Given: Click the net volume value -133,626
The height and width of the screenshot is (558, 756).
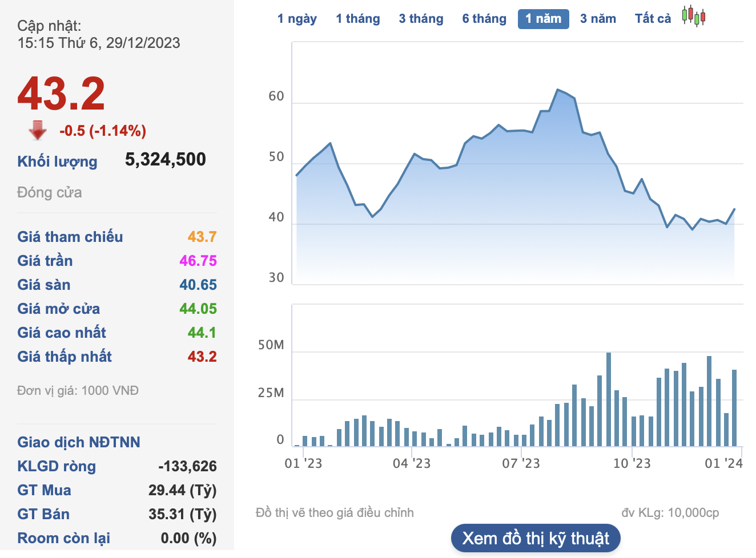Looking at the screenshot, I should pos(187,466).
